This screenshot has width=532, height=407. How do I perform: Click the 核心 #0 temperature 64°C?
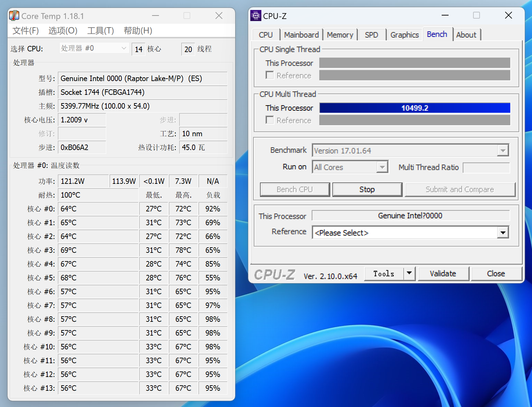coord(98,209)
